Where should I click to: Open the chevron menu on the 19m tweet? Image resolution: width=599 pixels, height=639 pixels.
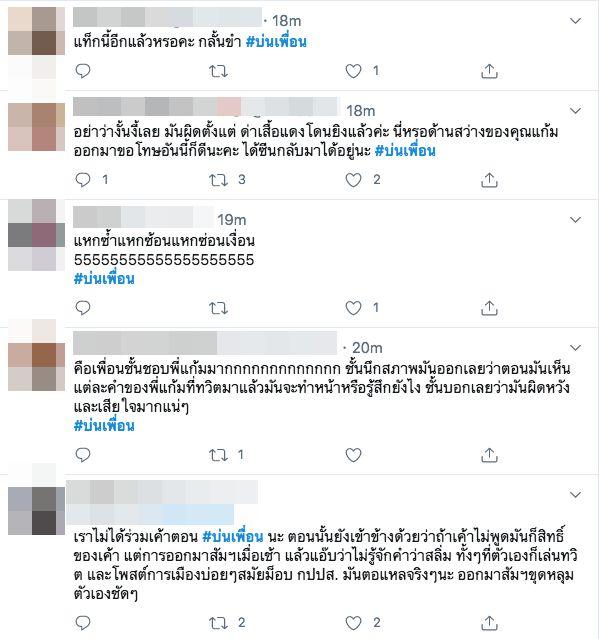click(x=575, y=220)
